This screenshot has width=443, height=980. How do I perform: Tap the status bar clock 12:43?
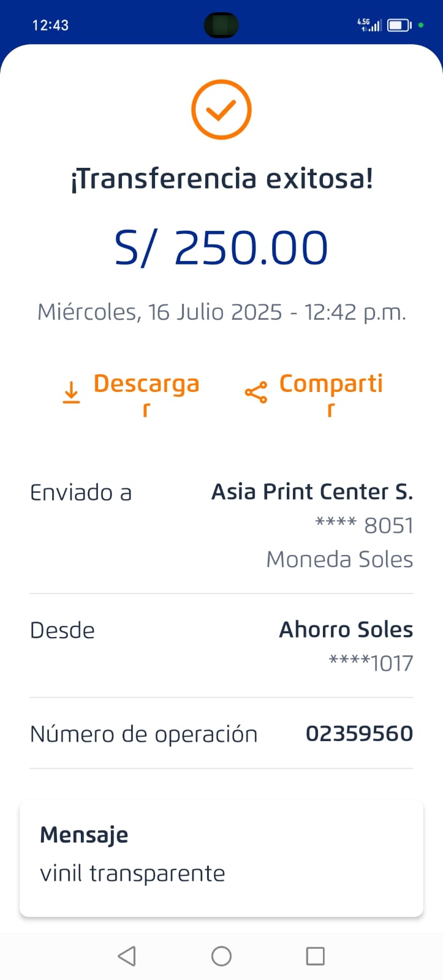click(x=50, y=25)
